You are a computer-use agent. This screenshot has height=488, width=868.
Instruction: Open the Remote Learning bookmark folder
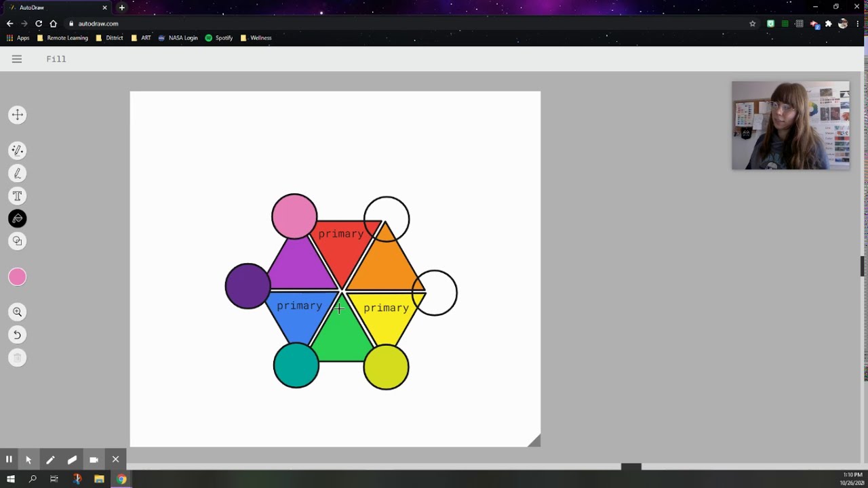62,38
